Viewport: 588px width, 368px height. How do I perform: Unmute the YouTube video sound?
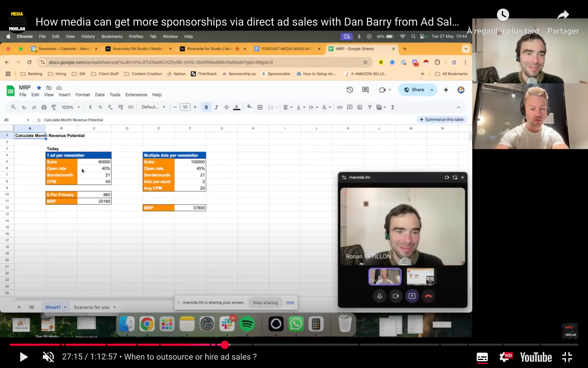[49, 357]
